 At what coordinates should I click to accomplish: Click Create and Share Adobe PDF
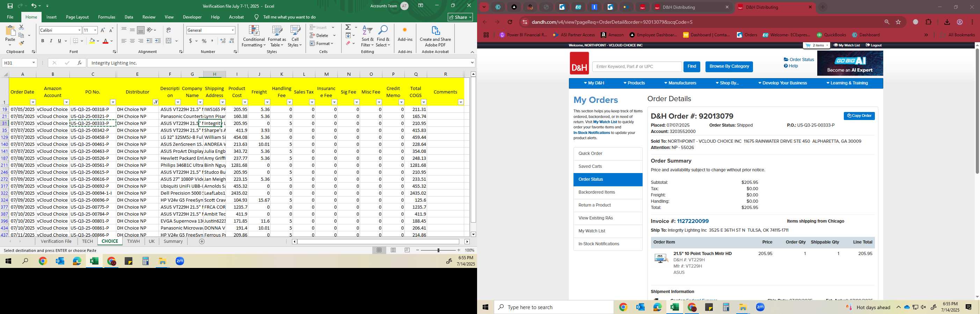(435, 36)
